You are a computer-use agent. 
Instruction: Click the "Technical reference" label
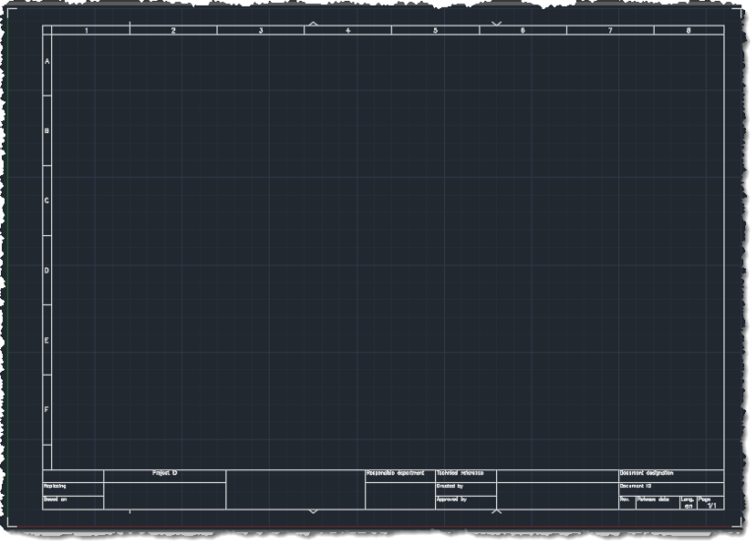pyautogui.click(x=460, y=473)
